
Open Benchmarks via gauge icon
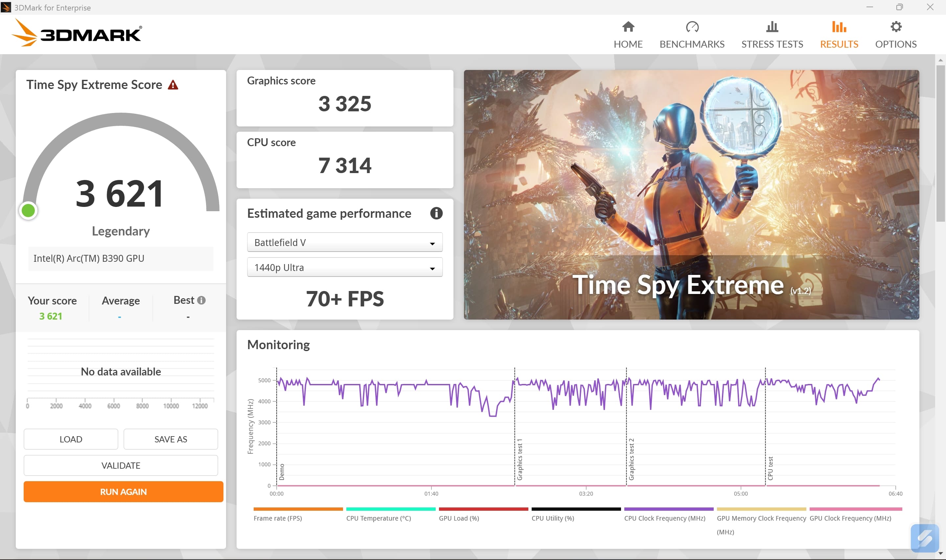[692, 27]
